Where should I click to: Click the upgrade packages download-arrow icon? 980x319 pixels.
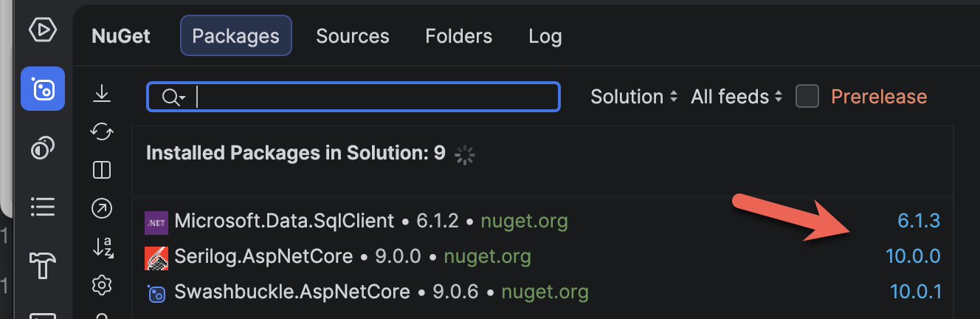(x=102, y=94)
